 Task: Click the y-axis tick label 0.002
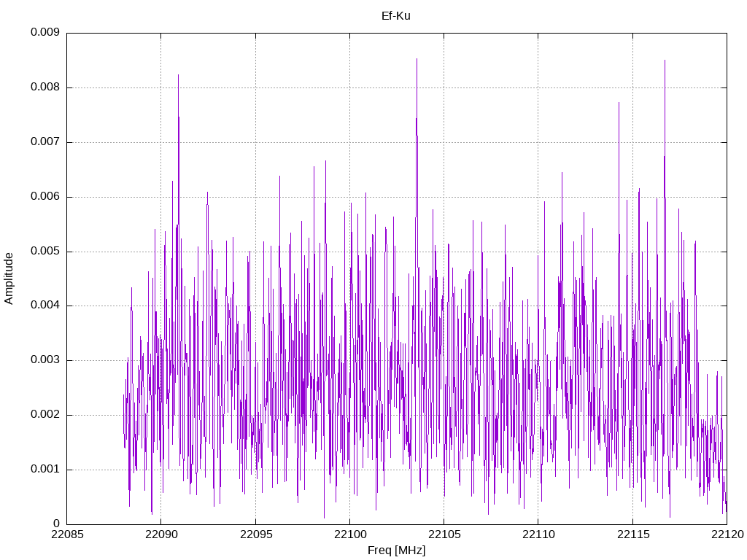pyautogui.click(x=45, y=415)
